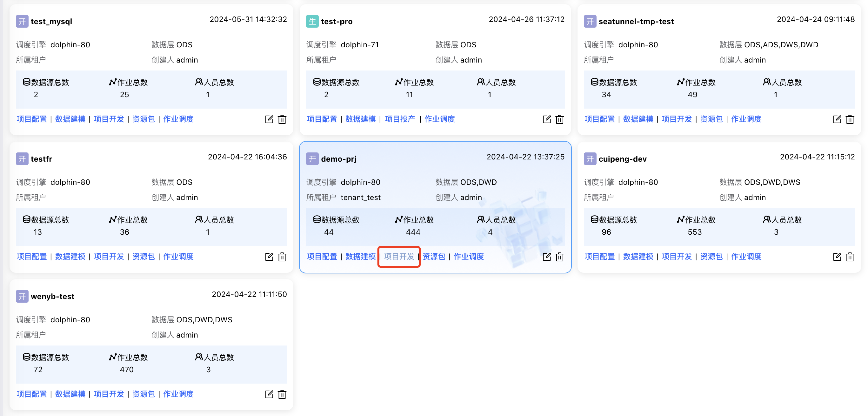Open 数据建模 for test-pro

click(x=361, y=119)
